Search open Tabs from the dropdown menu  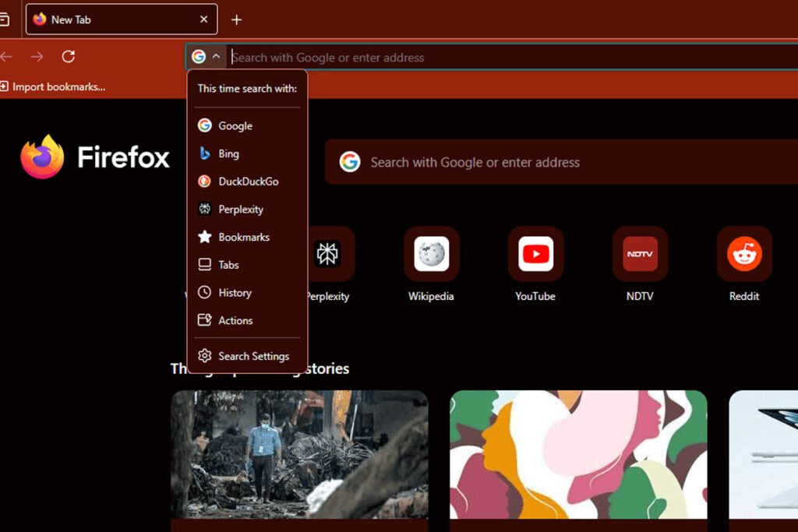247,265
